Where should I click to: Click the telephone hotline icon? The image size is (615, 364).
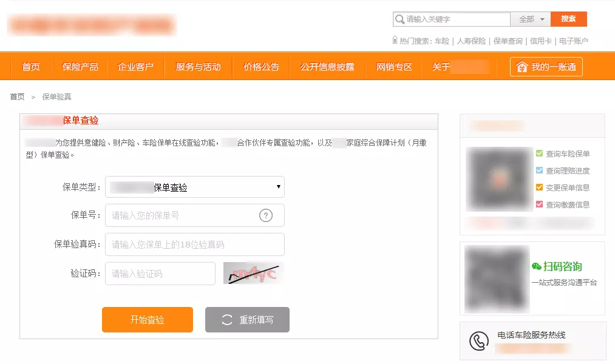[479, 341]
